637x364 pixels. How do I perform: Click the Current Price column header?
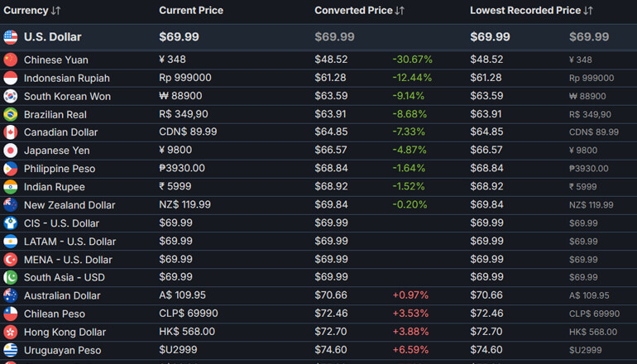click(191, 11)
